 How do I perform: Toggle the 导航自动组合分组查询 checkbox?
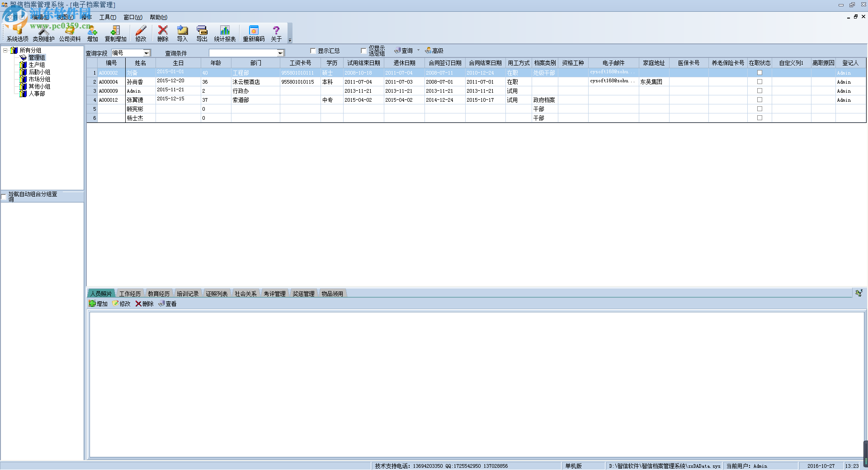pos(4,197)
